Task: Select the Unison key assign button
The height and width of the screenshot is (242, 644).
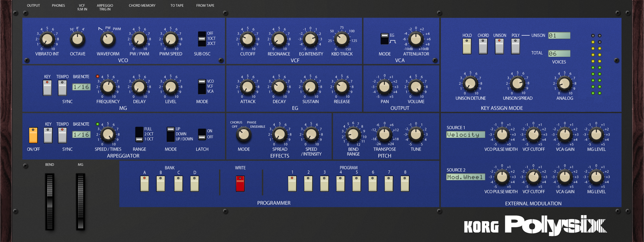Action: [x=499, y=46]
